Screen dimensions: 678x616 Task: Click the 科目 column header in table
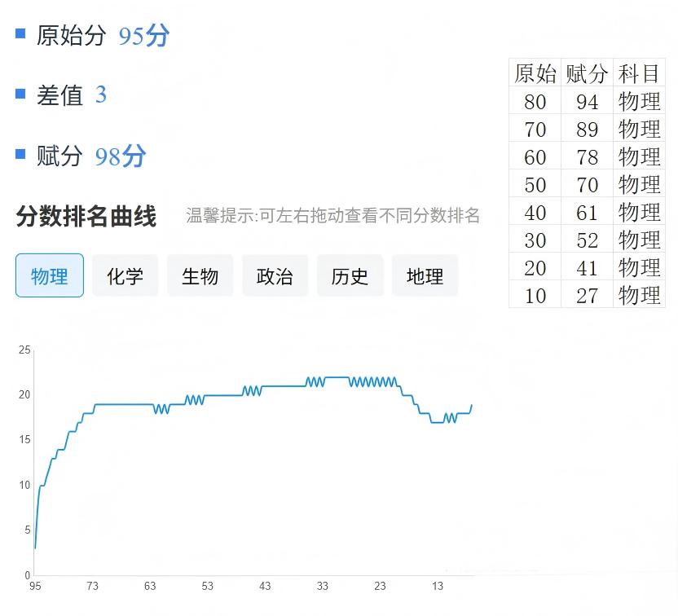point(639,73)
